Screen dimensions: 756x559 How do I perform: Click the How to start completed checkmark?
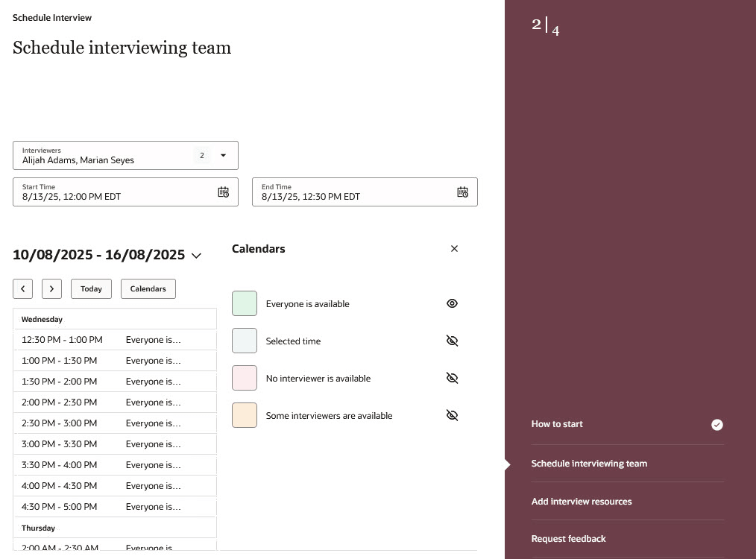point(716,425)
